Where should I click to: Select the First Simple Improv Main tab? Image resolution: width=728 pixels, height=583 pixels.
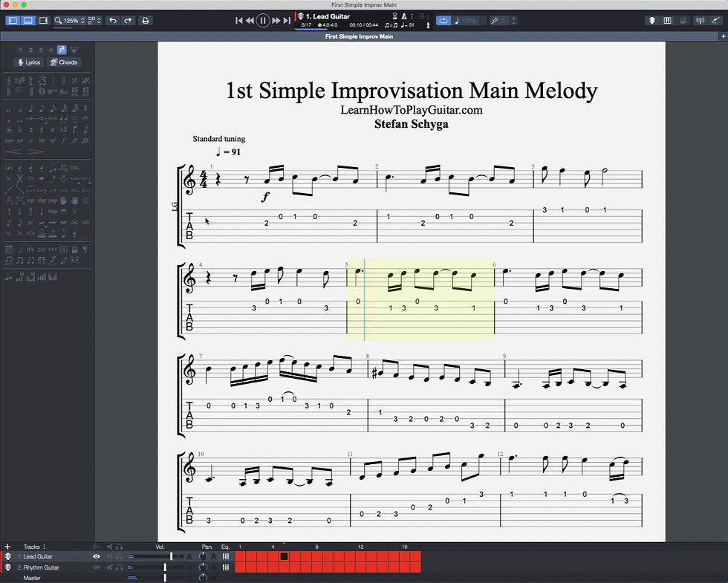click(359, 36)
